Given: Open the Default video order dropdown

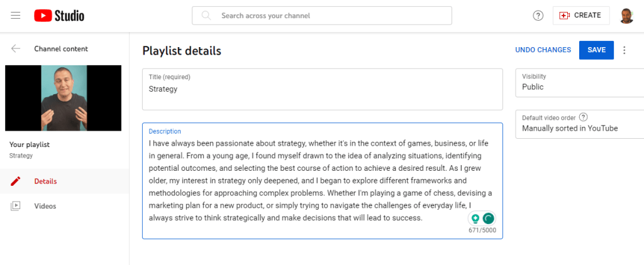Looking at the screenshot, I should point(579,124).
